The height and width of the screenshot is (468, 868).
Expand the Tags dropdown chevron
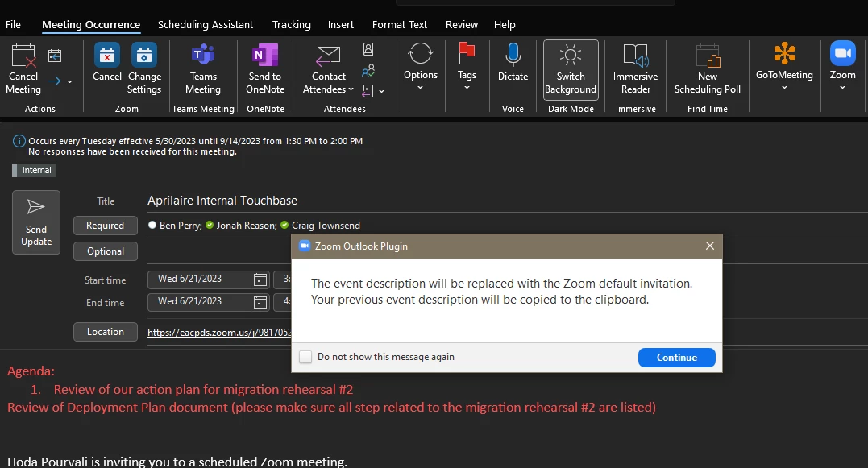click(x=467, y=88)
